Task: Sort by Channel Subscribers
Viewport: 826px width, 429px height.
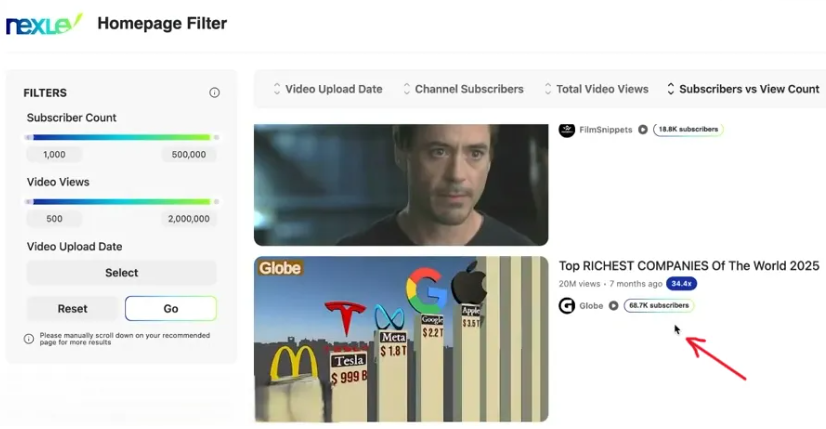Action: click(463, 89)
